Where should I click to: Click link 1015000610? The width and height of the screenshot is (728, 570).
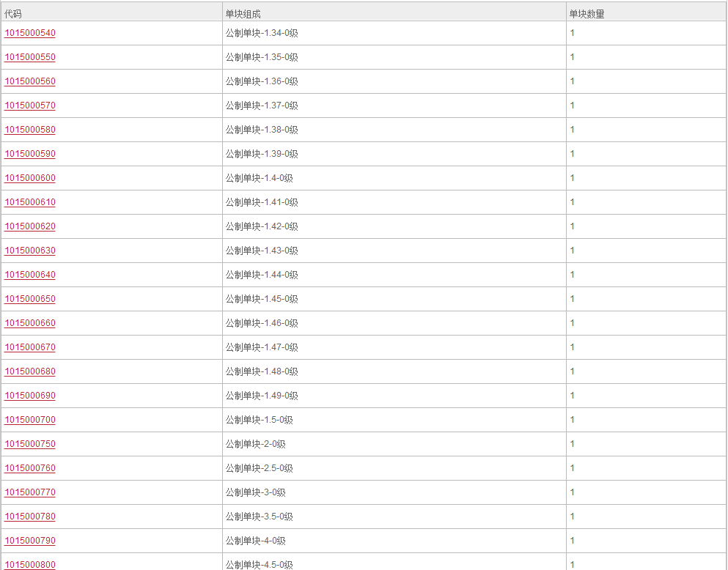[30, 202]
